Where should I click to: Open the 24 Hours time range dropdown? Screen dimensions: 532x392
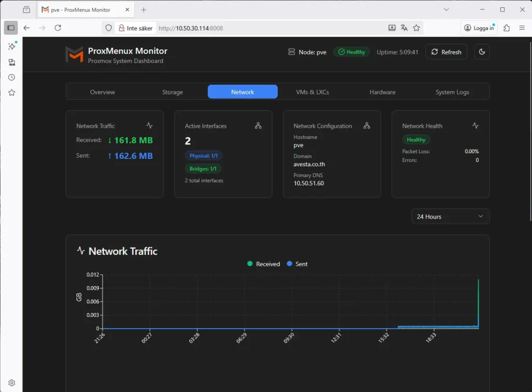(450, 217)
